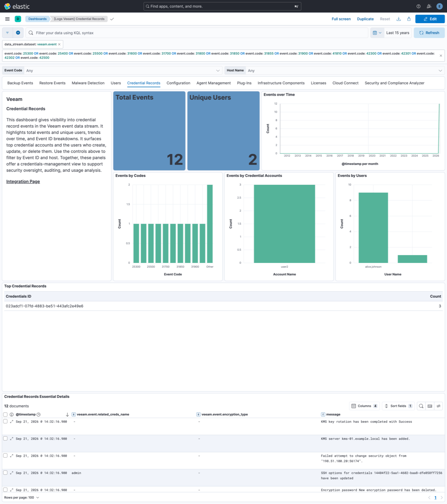Open the user avatar E menu
This screenshot has height=504, width=447.
[440, 6]
